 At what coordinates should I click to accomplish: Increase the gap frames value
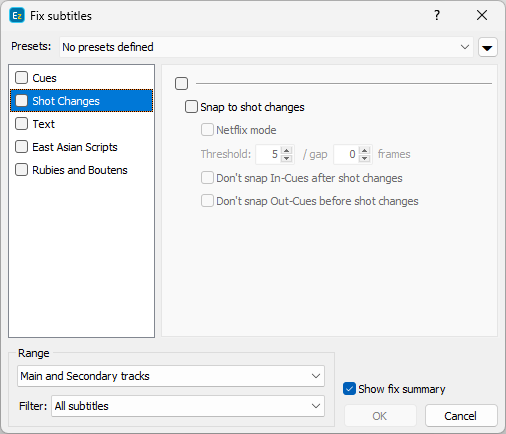click(365, 150)
